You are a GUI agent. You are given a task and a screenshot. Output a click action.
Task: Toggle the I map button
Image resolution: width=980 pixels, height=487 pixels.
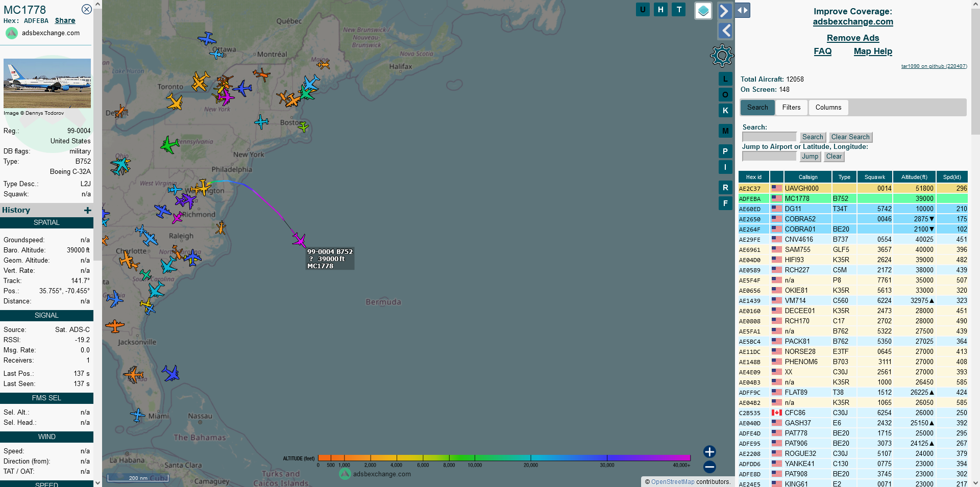click(725, 167)
